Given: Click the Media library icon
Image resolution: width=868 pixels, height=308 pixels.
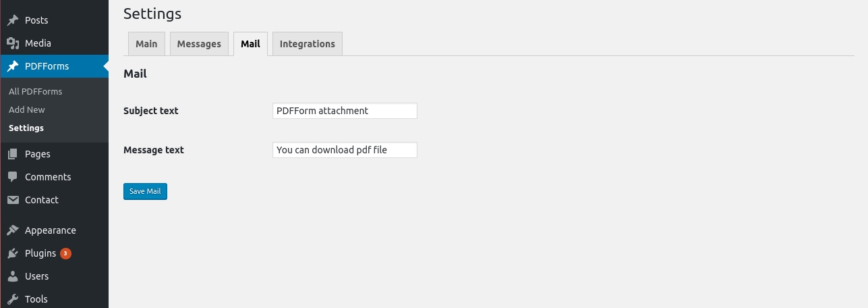Looking at the screenshot, I should tap(13, 43).
